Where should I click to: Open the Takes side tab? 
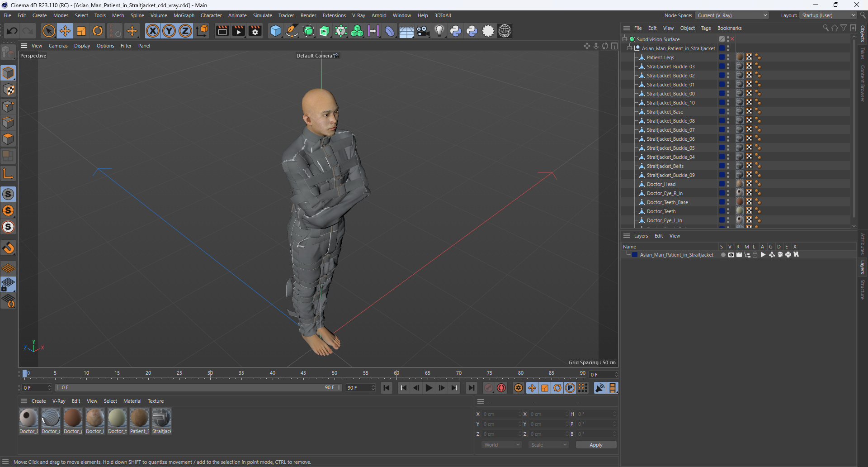pyautogui.click(x=862, y=53)
